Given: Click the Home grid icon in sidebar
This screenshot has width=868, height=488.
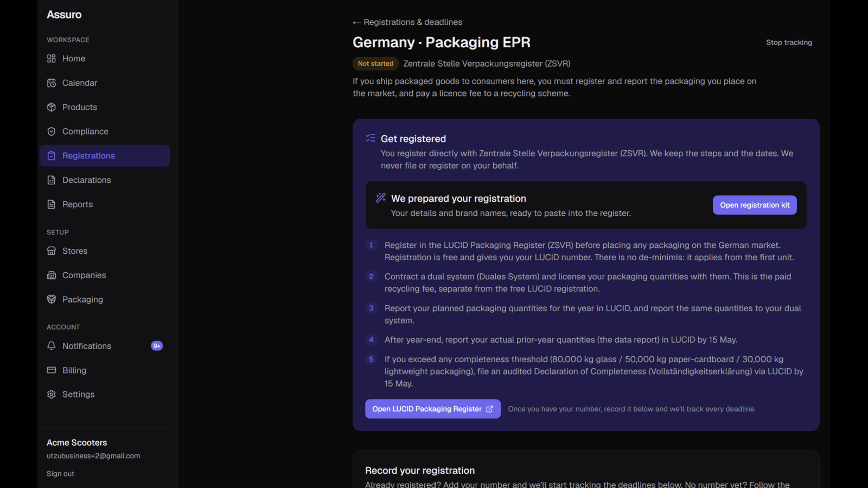Looking at the screenshot, I should [x=52, y=59].
